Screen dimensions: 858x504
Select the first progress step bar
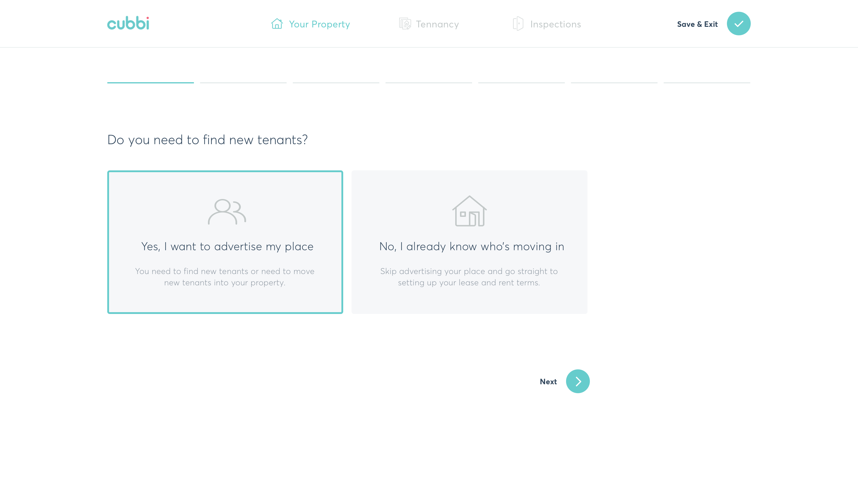click(150, 83)
